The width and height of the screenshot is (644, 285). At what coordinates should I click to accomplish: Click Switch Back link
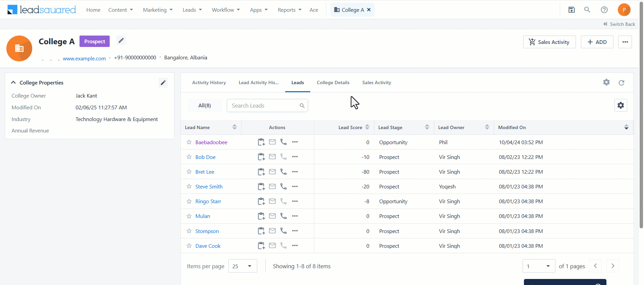[x=619, y=24]
